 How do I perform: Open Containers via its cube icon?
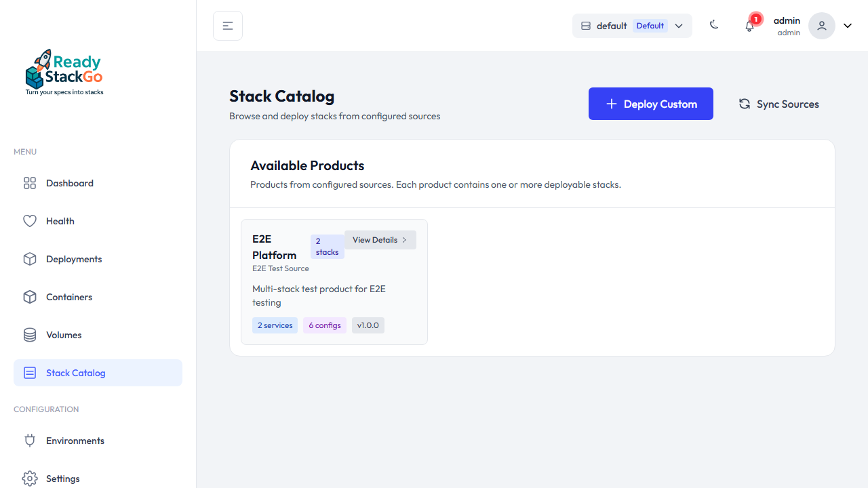point(30,297)
